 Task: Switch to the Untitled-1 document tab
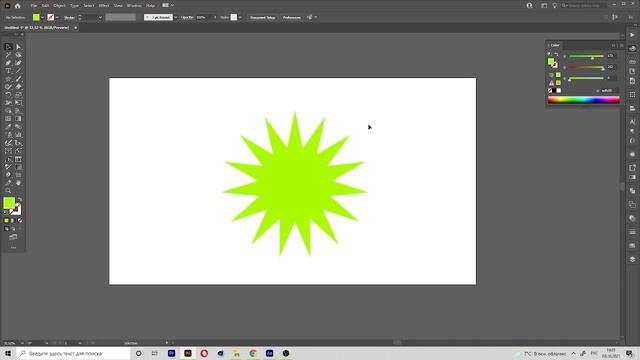37,28
